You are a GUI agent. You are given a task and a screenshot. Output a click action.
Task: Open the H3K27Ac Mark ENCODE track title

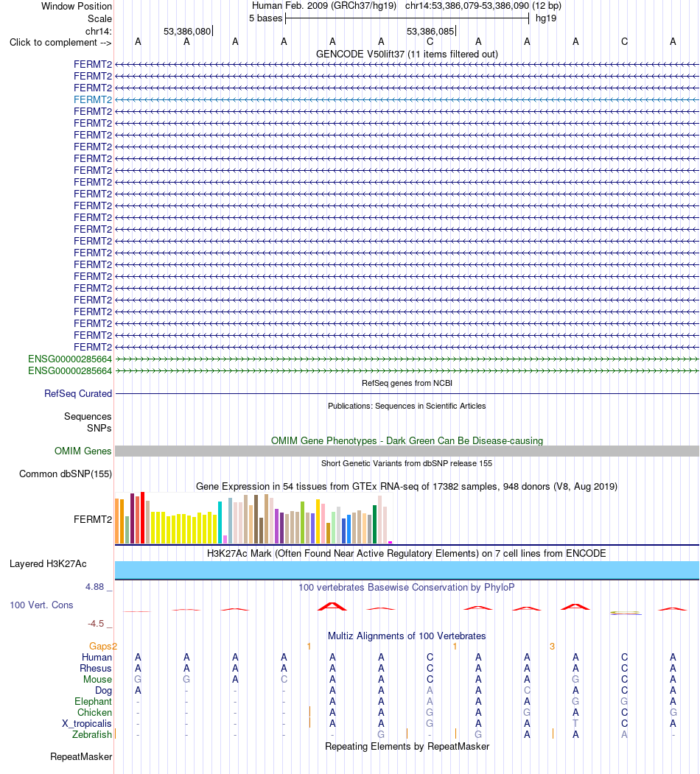(407, 553)
